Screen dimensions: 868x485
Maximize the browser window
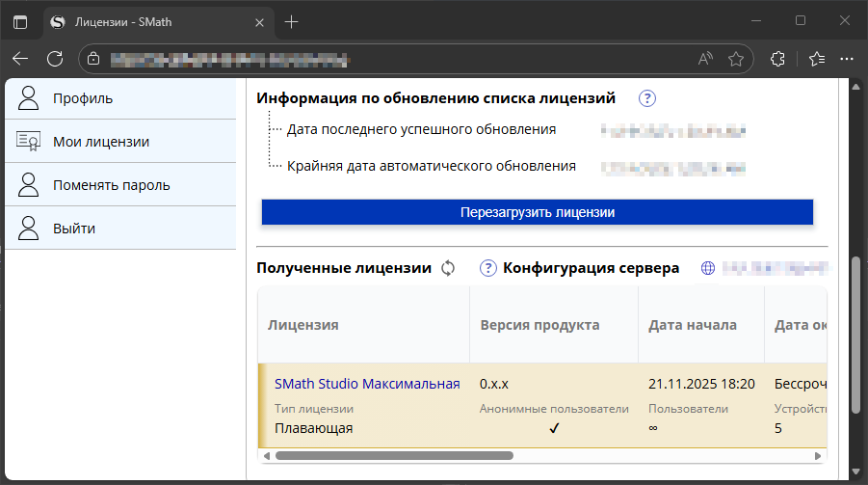[x=801, y=21]
